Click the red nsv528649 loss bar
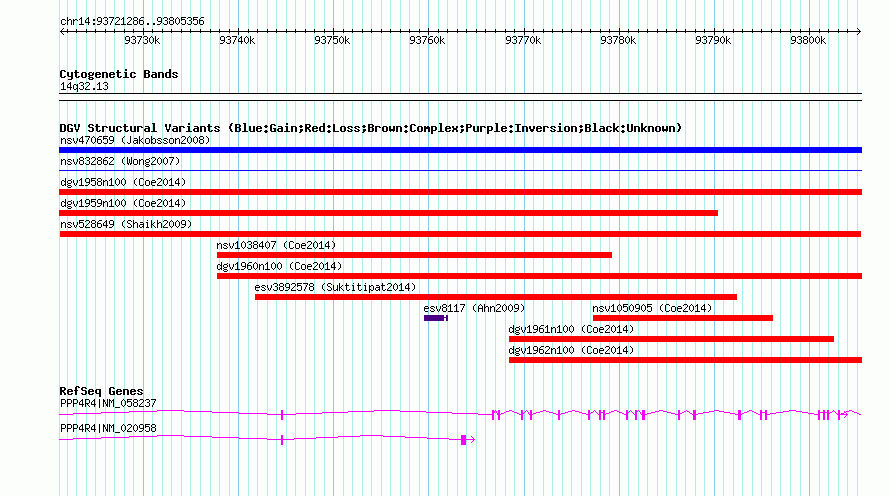This screenshot has height=496, width=890. tap(460, 234)
